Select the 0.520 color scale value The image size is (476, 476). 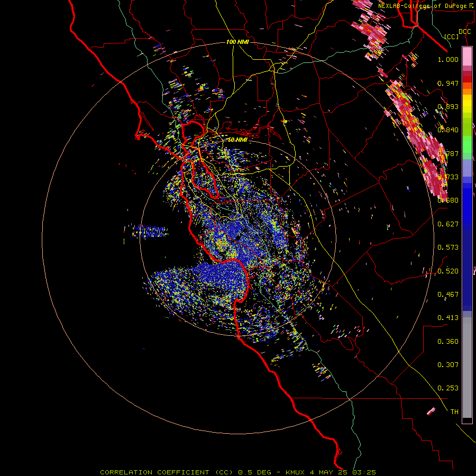pos(448,271)
